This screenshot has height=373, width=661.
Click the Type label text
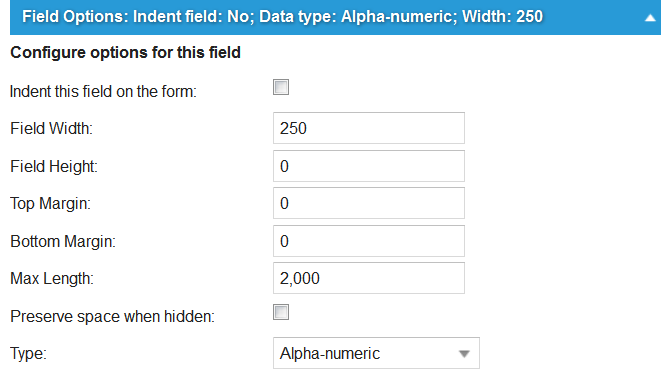point(28,353)
